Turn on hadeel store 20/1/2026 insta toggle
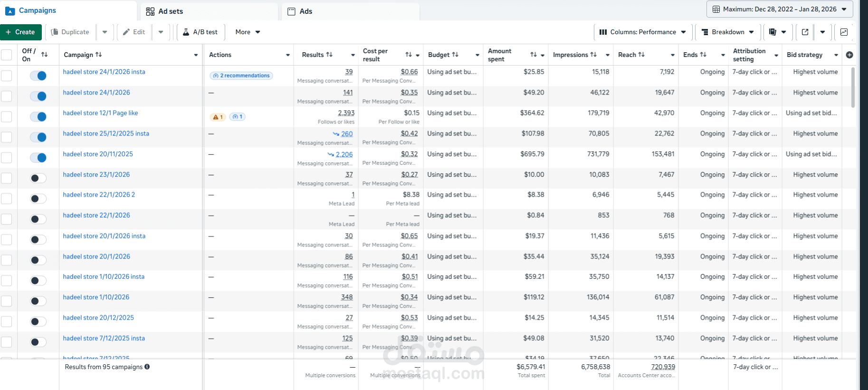 (x=38, y=239)
